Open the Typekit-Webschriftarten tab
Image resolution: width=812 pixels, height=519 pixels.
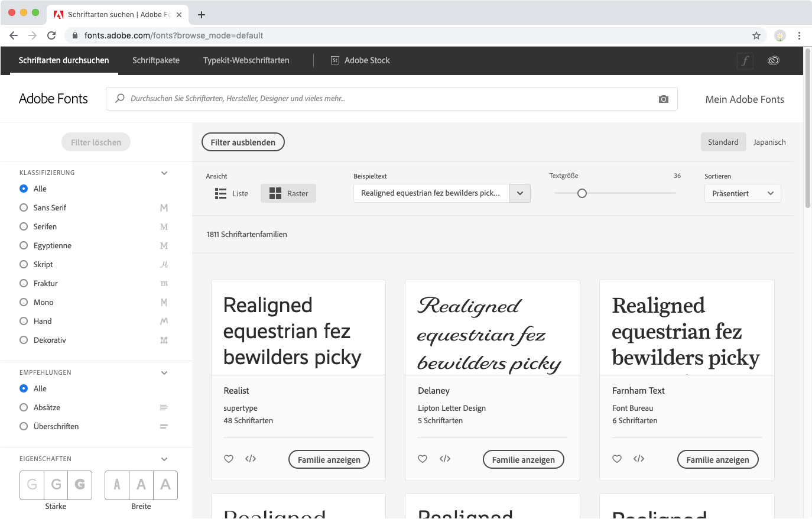(x=246, y=60)
